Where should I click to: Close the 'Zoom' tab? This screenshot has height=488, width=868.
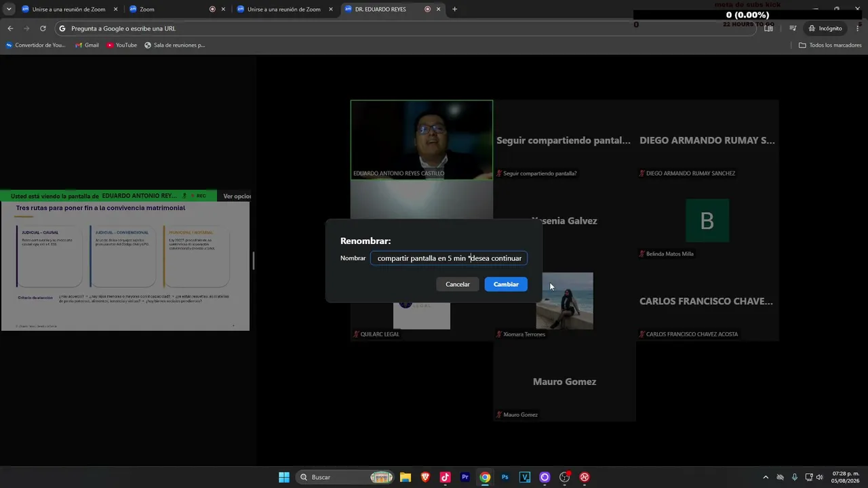(223, 9)
